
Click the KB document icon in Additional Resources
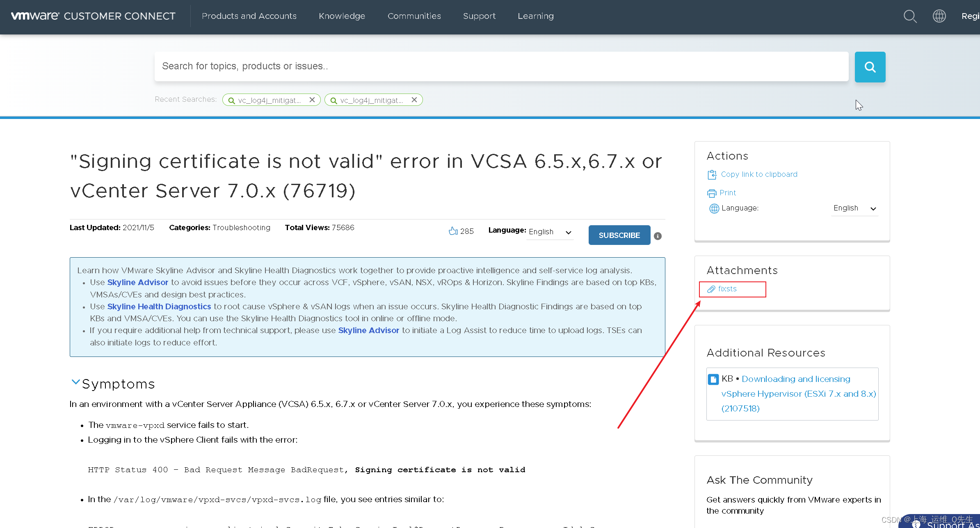click(x=713, y=379)
